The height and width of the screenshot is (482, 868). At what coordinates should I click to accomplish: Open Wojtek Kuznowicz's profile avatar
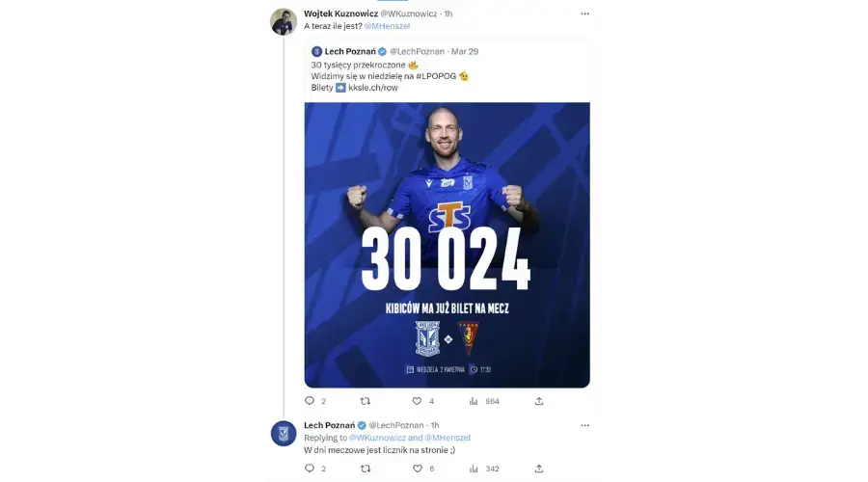click(284, 22)
